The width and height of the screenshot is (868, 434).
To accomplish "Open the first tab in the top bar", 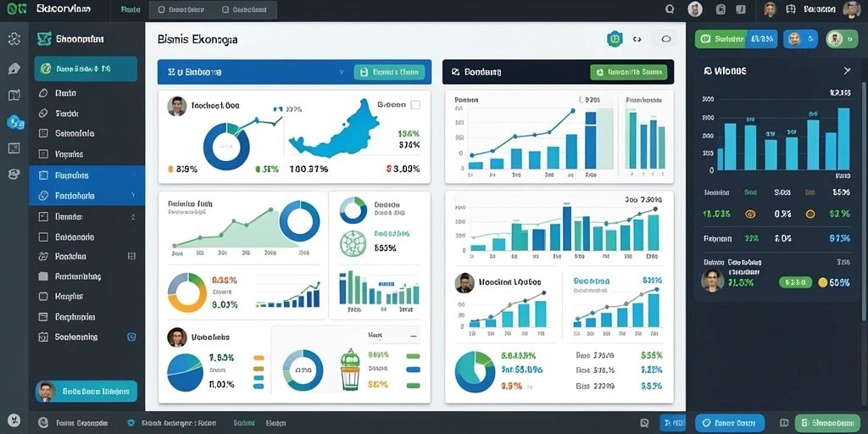I will [131, 9].
